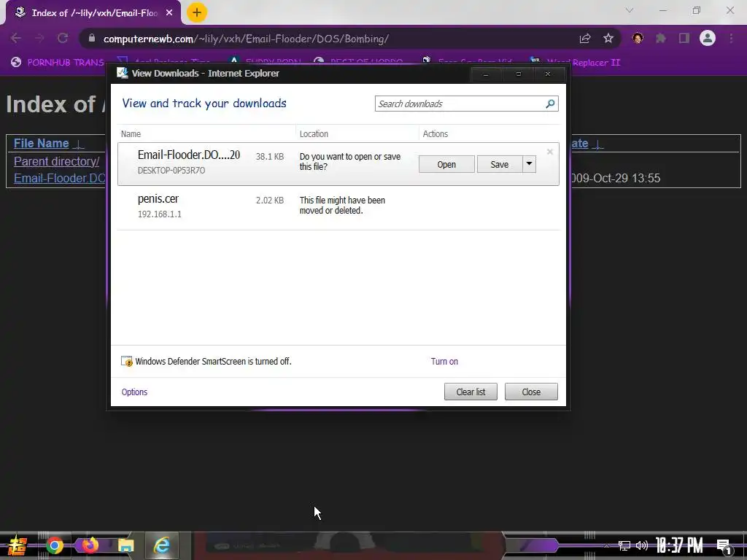The image size is (747, 560).
Task: Launch Firefox from the taskbar
Action: tap(90, 545)
